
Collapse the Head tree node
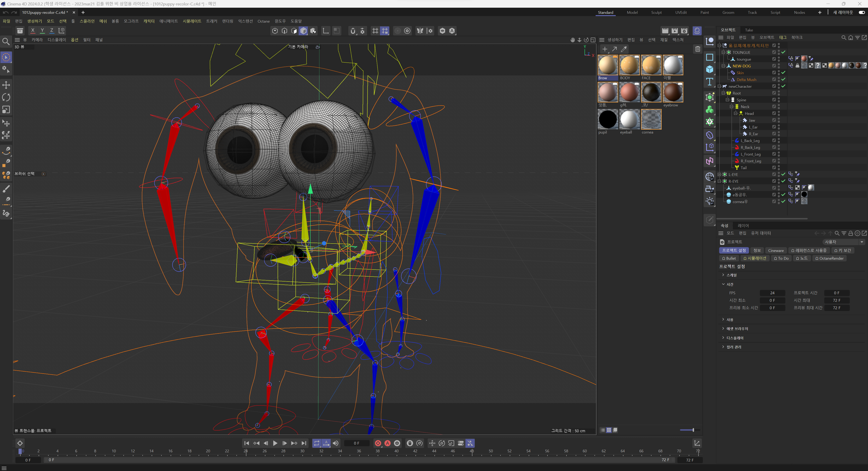736,113
